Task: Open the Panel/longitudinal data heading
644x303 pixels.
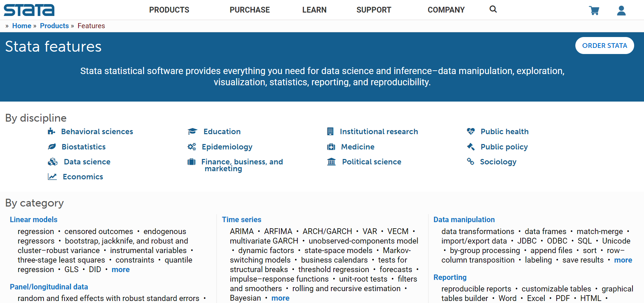Action: (49, 287)
